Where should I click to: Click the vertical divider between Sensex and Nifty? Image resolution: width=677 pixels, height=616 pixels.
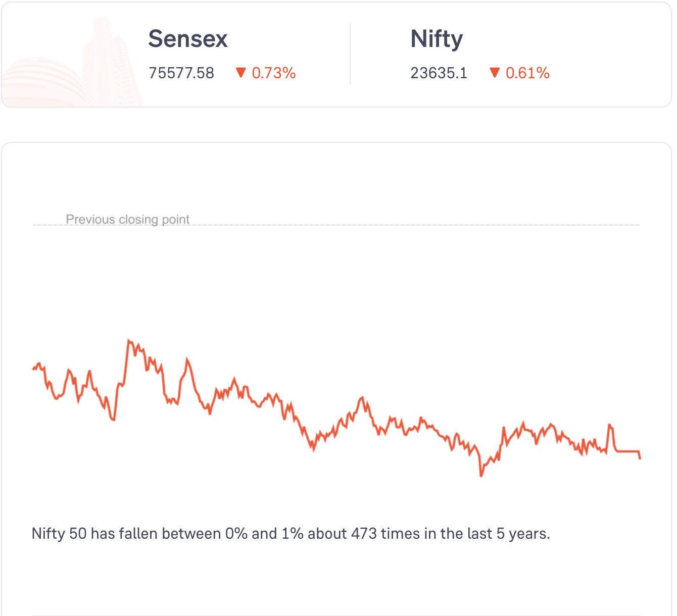click(350, 54)
